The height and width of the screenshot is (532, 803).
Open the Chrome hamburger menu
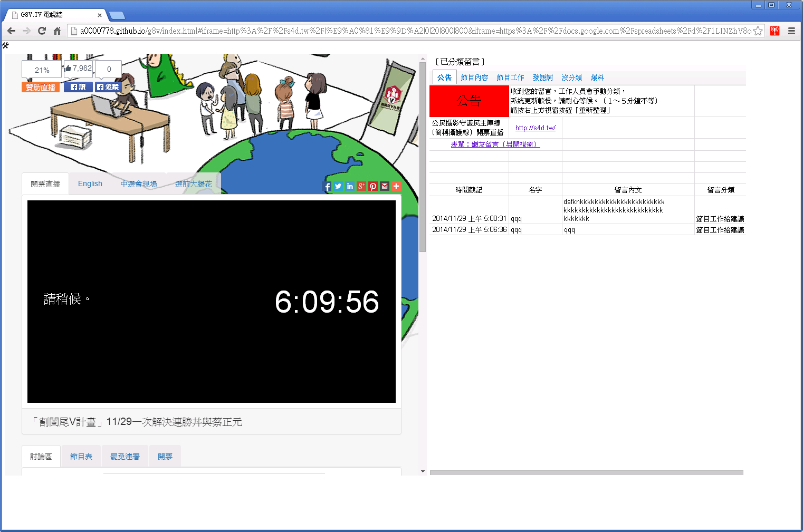(x=791, y=31)
